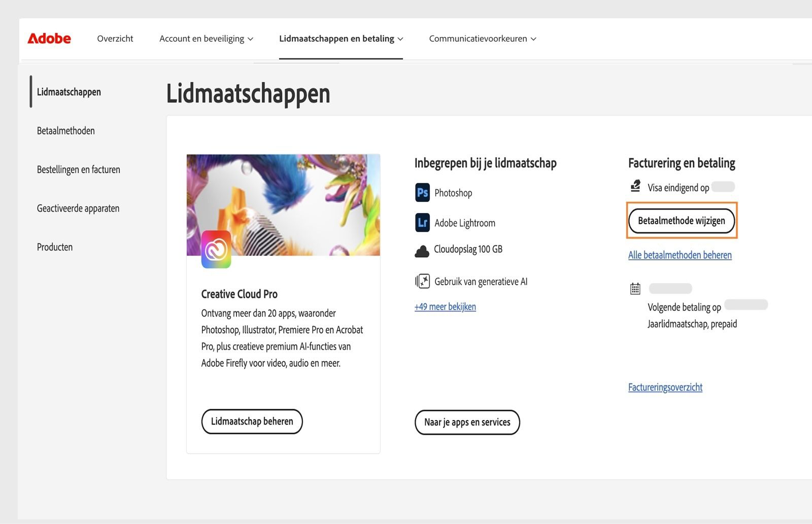Click Gebruik van generatieve AI text
The image size is (812, 524).
click(481, 282)
